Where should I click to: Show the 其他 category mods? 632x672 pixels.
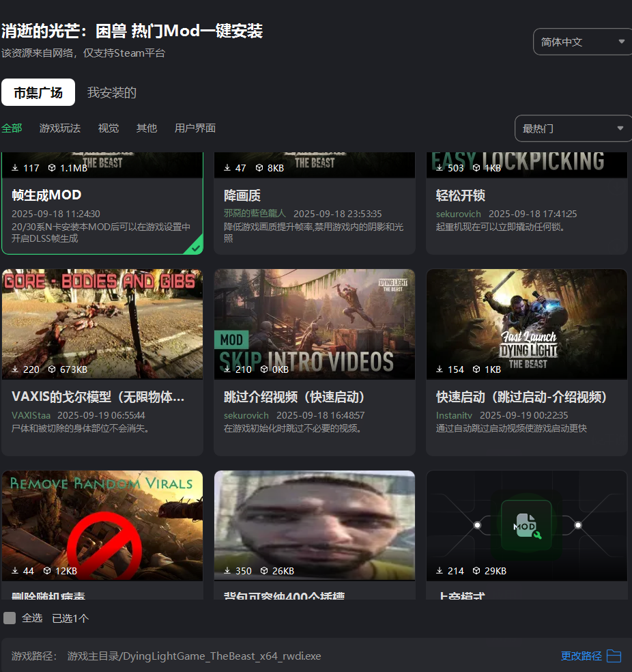click(147, 128)
